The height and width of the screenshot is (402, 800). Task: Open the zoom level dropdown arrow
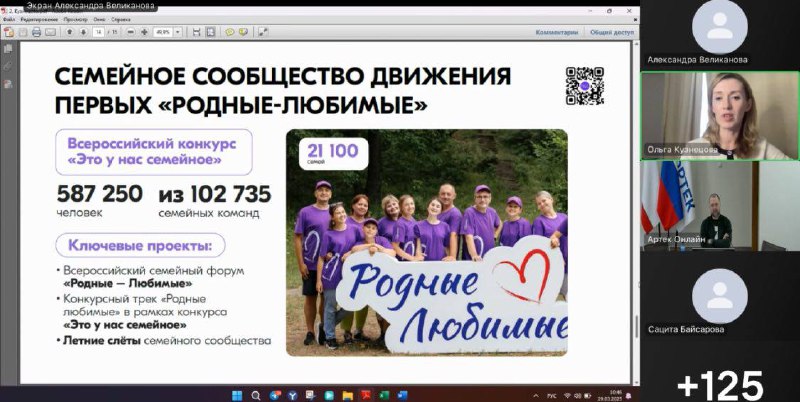178,32
